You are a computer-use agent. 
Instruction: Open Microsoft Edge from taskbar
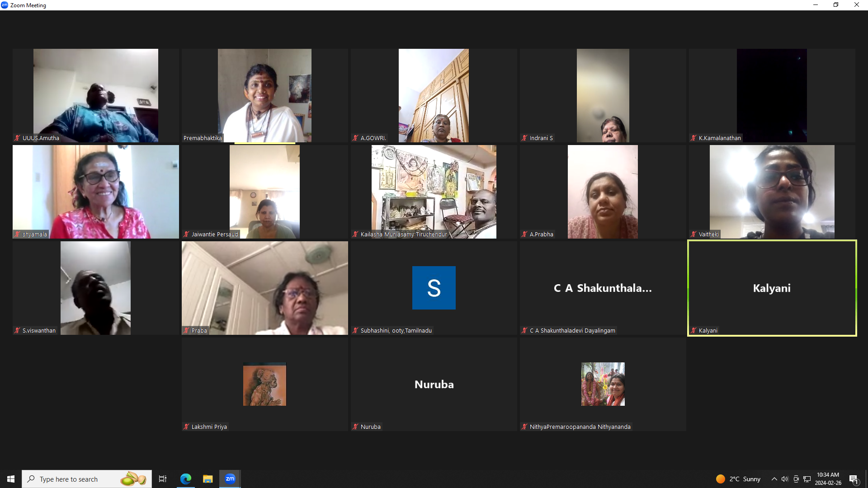coord(186,479)
